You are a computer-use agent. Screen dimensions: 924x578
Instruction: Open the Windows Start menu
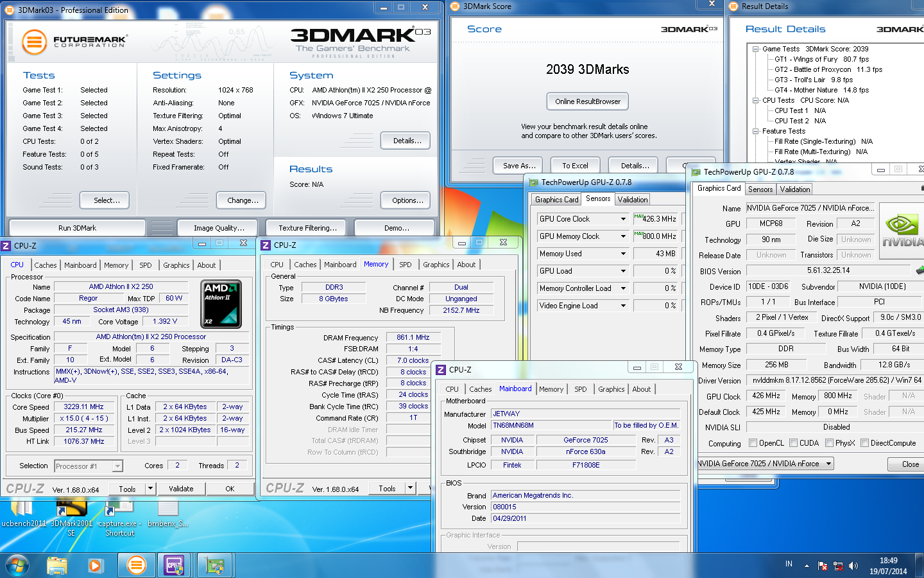tap(17, 566)
